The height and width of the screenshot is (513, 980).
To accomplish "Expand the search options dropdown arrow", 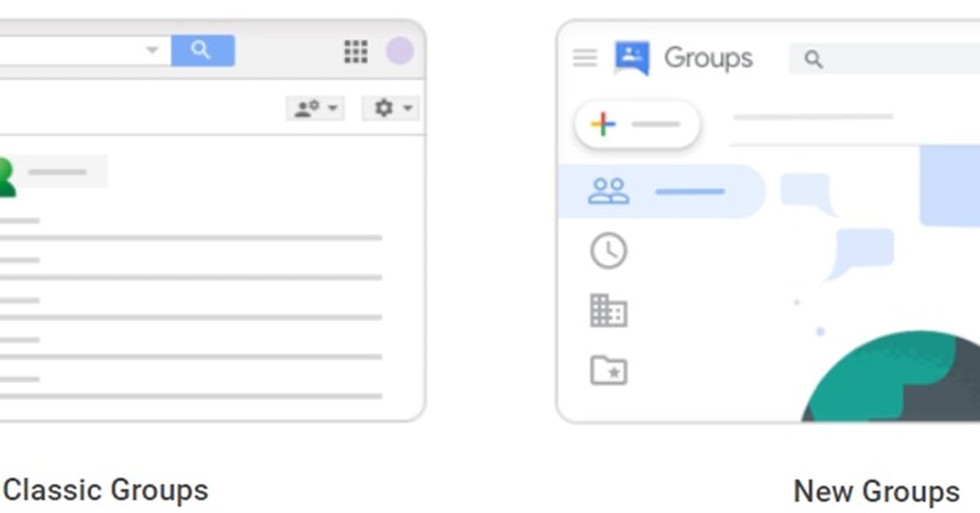I will click(x=152, y=51).
